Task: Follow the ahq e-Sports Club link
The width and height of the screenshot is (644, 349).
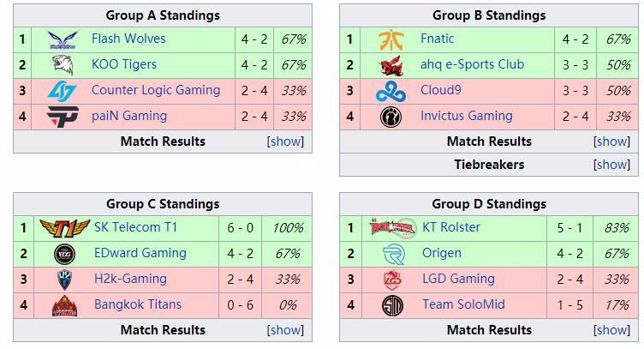Action: click(x=472, y=64)
